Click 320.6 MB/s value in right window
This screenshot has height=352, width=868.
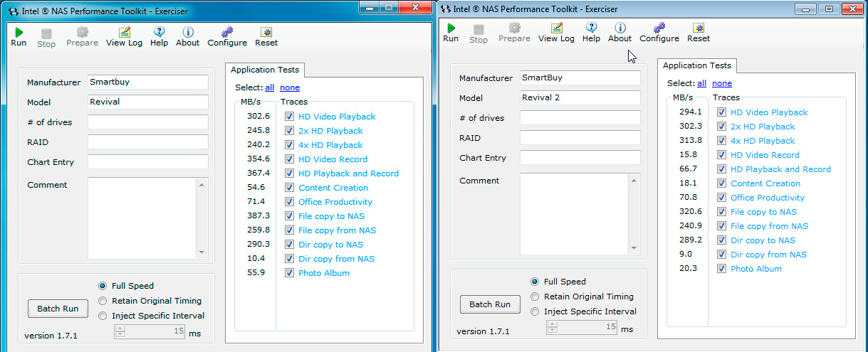pos(691,212)
